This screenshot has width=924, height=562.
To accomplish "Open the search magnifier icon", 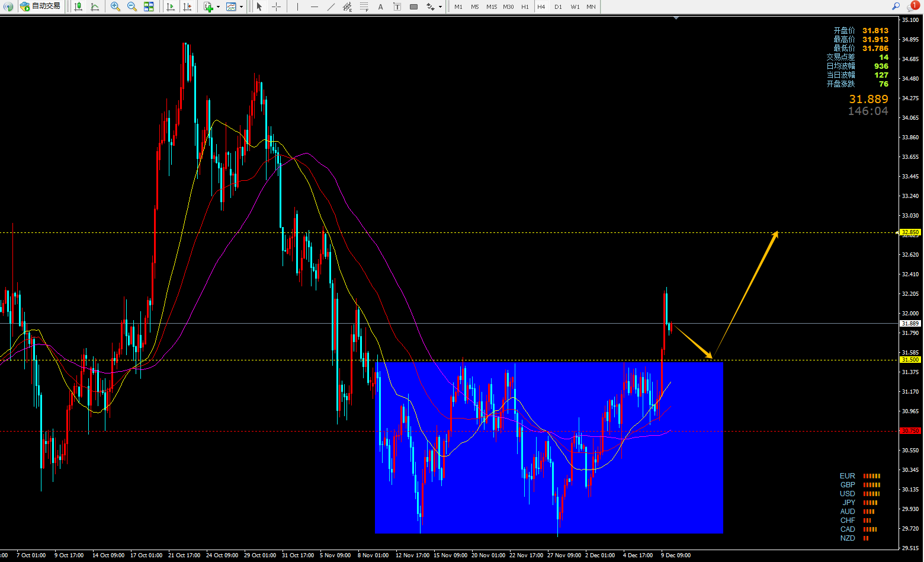I will [x=896, y=7].
